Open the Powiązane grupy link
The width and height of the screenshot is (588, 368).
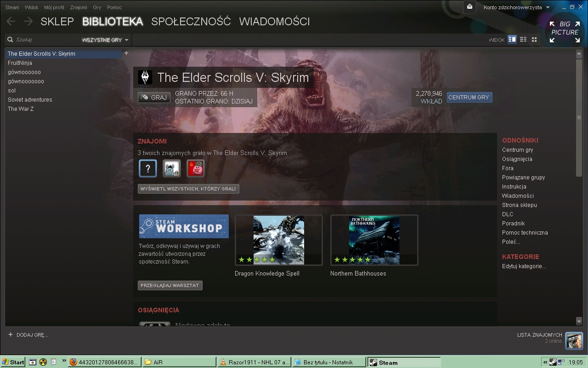click(523, 178)
